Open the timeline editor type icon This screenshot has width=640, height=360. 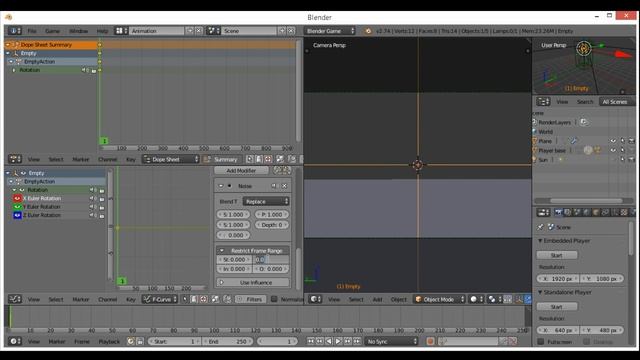(x=15, y=341)
